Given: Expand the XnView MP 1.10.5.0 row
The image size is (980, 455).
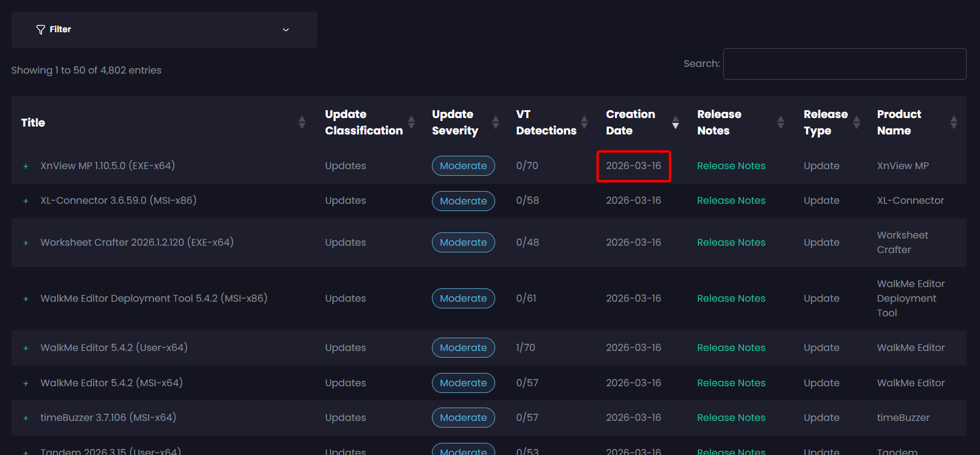Looking at the screenshot, I should click(x=26, y=166).
